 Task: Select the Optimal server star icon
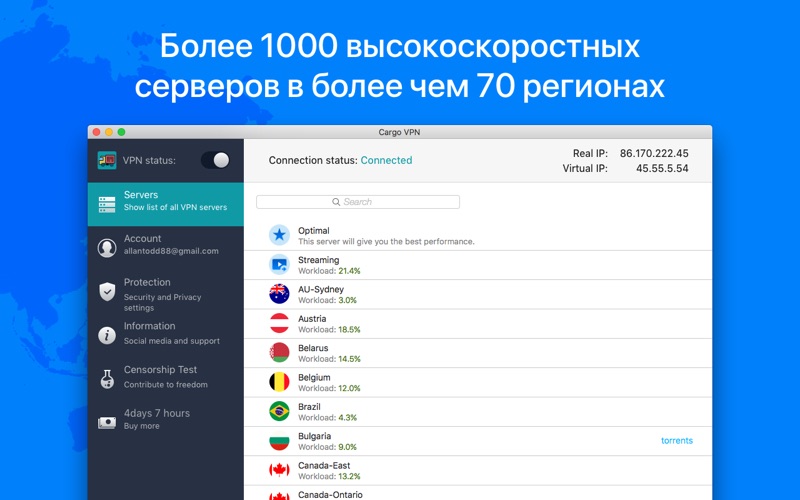(x=279, y=235)
